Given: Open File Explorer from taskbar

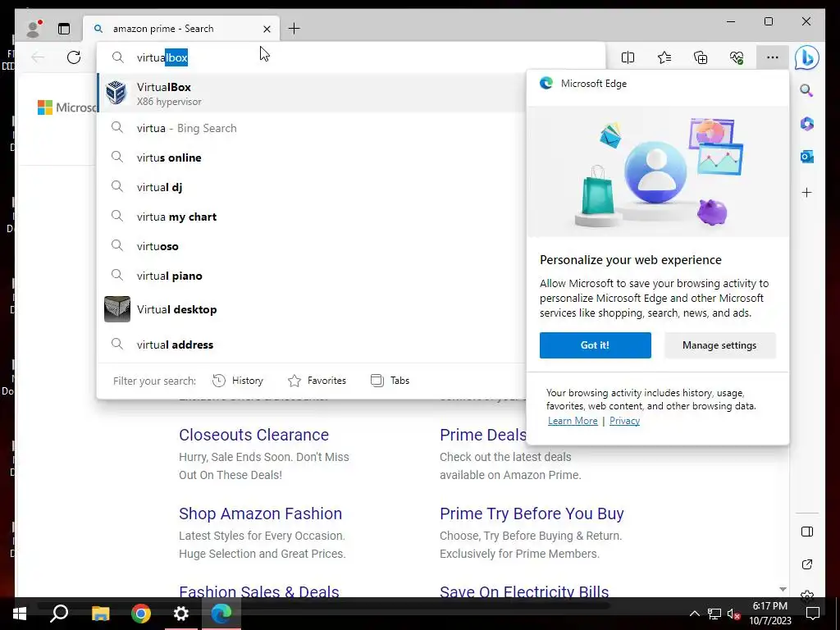Looking at the screenshot, I should (x=100, y=614).
